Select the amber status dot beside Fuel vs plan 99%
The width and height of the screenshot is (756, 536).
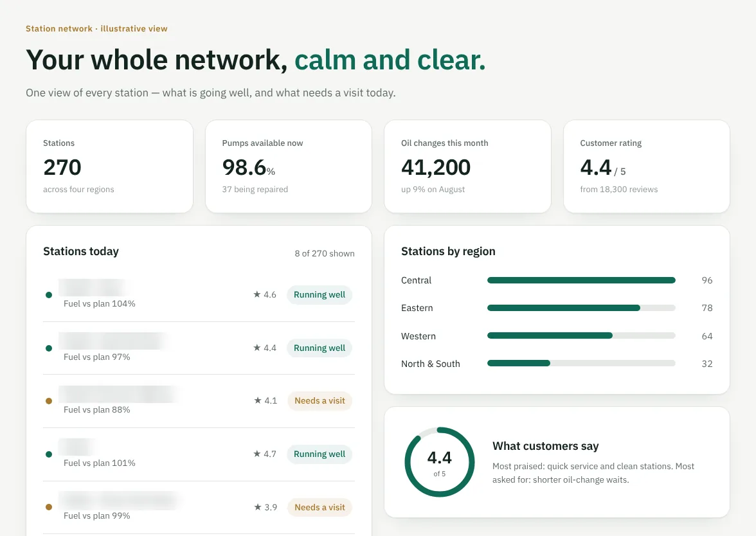pyautogui.click(x=49, y=507)
